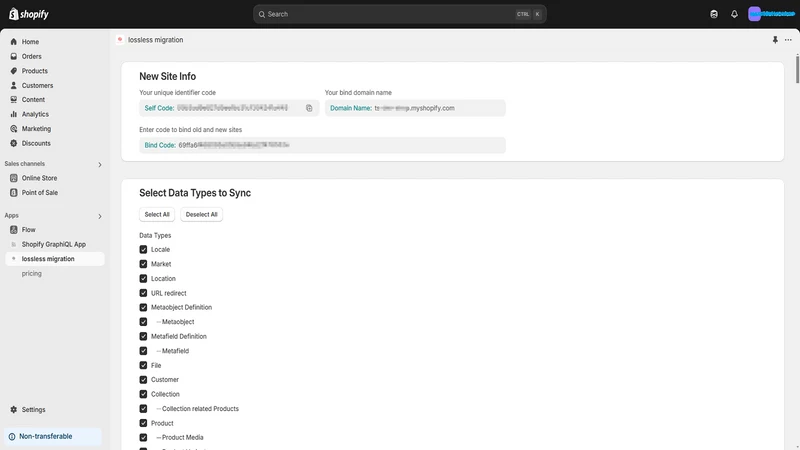
Task: Uncheck the Locale checkbox
Action: 143,249
